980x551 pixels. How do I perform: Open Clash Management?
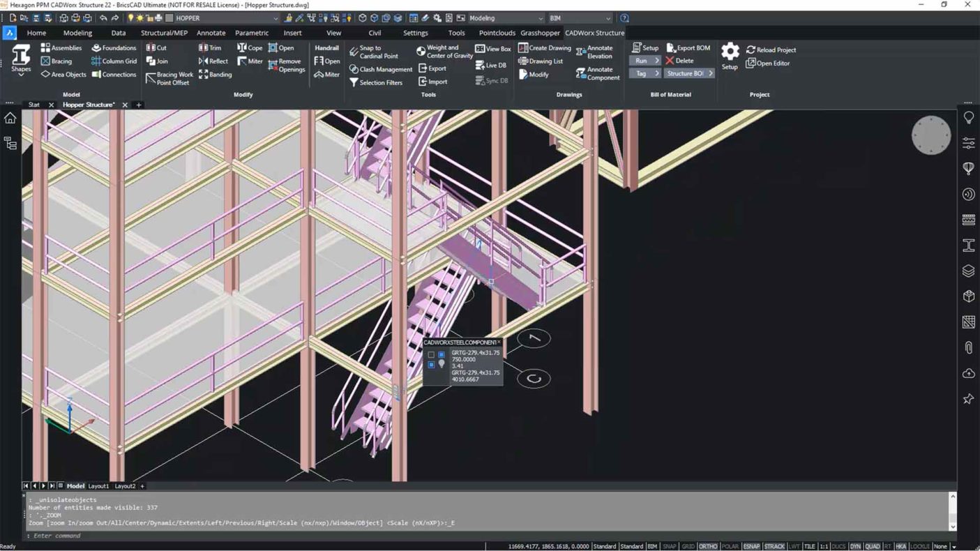381,70
